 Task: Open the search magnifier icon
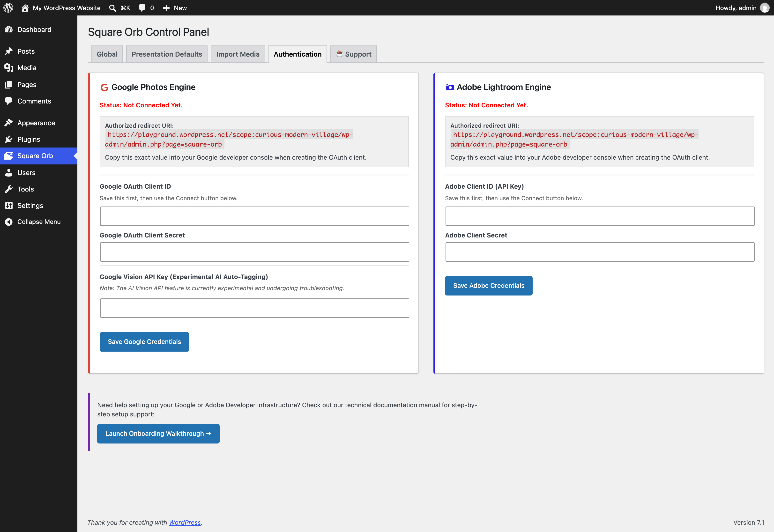click(113, 8)
